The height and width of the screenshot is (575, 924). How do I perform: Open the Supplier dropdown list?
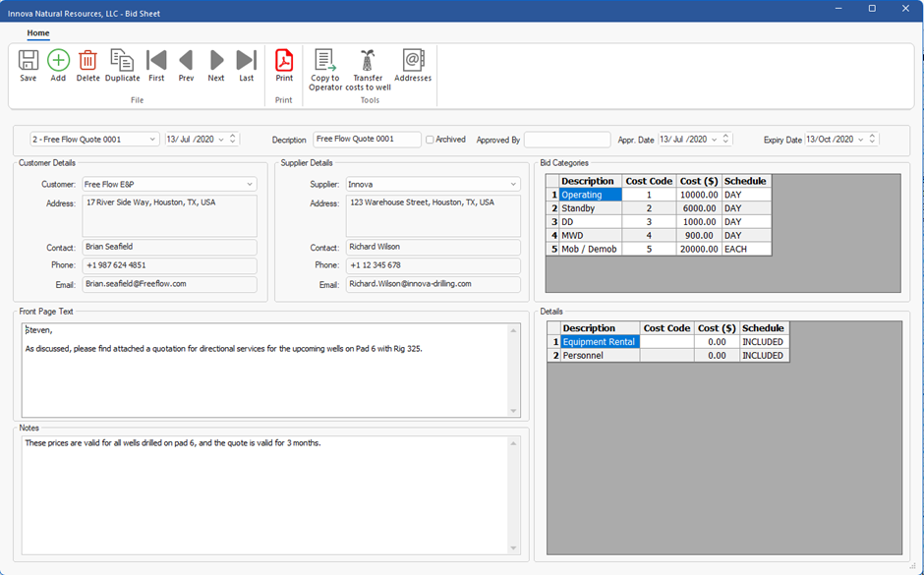513,185
